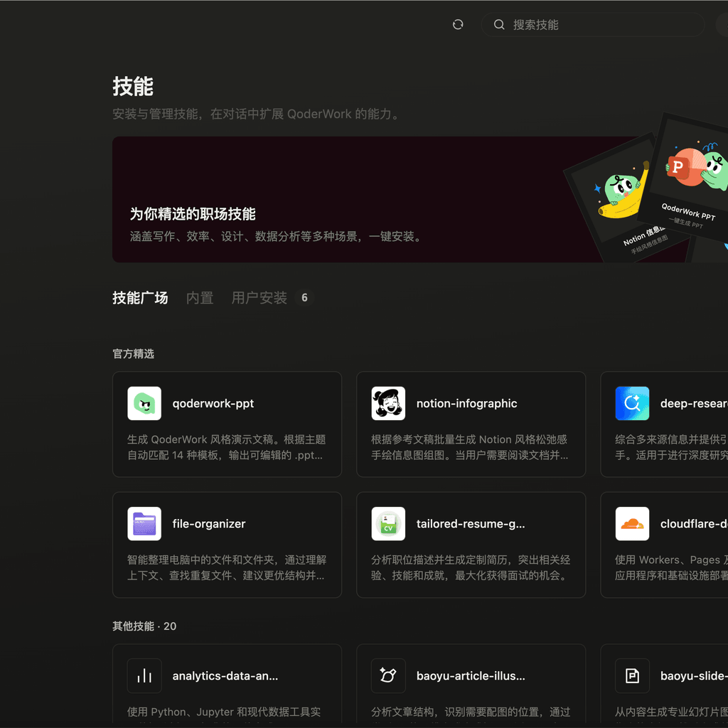
Task: Open the baoyu-article-illustration skill icon
Action: [x=388, y=675]
